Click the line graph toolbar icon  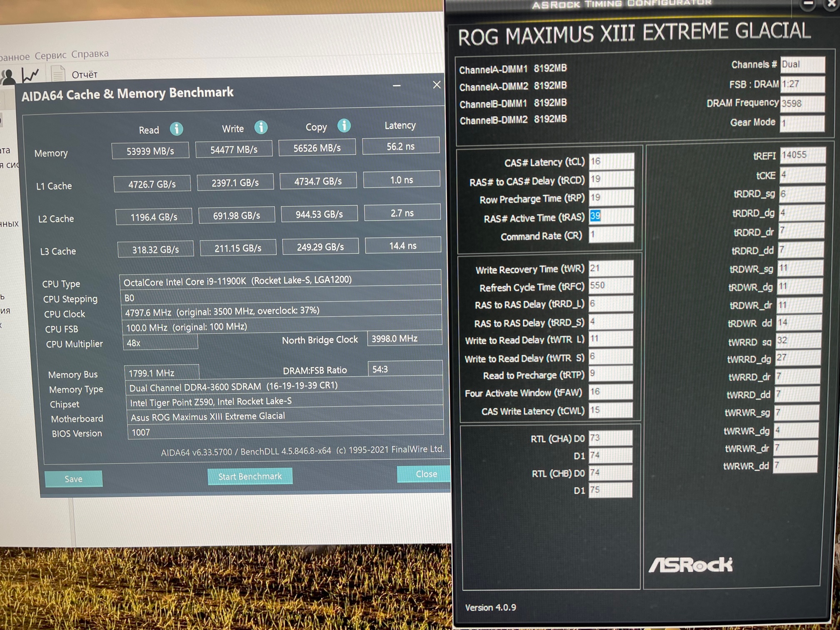[30, 75]
